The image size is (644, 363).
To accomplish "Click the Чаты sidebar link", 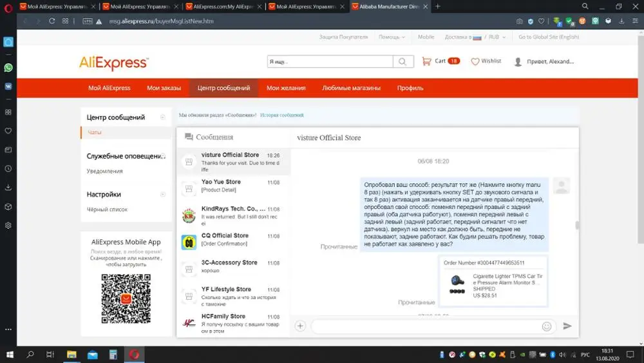I will coord(95,132).
